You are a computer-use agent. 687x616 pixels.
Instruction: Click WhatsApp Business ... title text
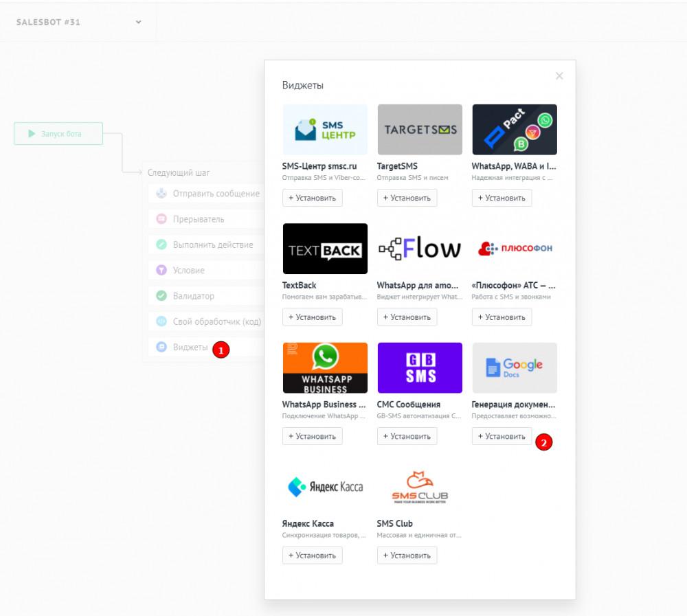point(324,404)
